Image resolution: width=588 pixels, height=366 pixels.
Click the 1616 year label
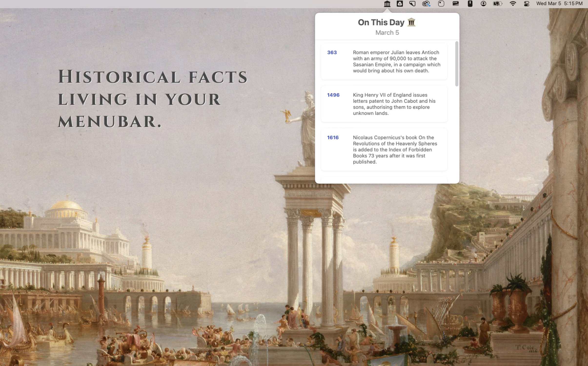[x=333, y=138]
